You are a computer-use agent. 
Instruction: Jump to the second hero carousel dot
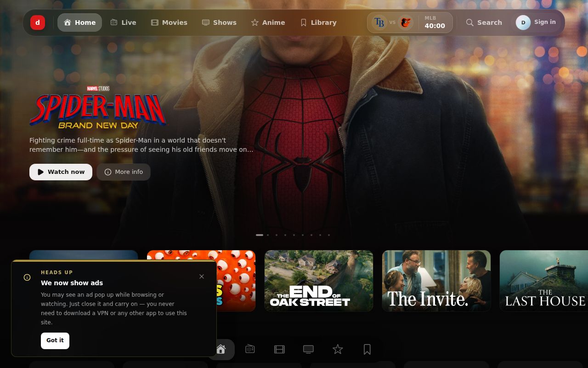(x=268, y=235)
